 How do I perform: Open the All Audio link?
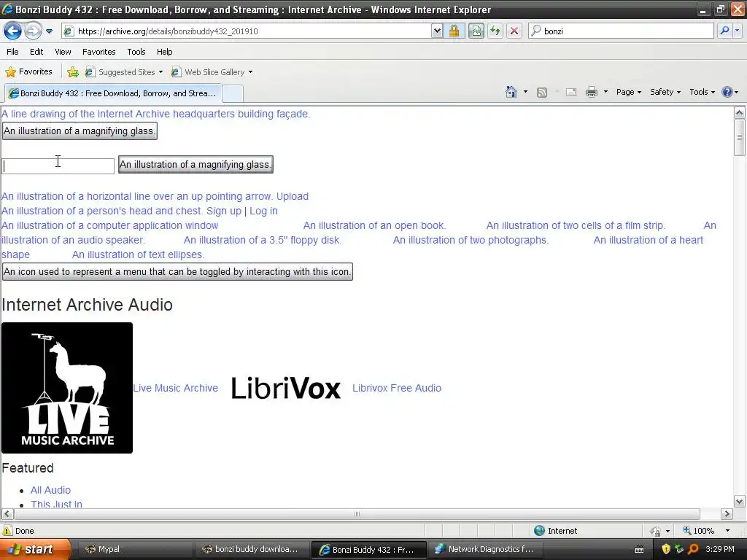click(50, 490)
